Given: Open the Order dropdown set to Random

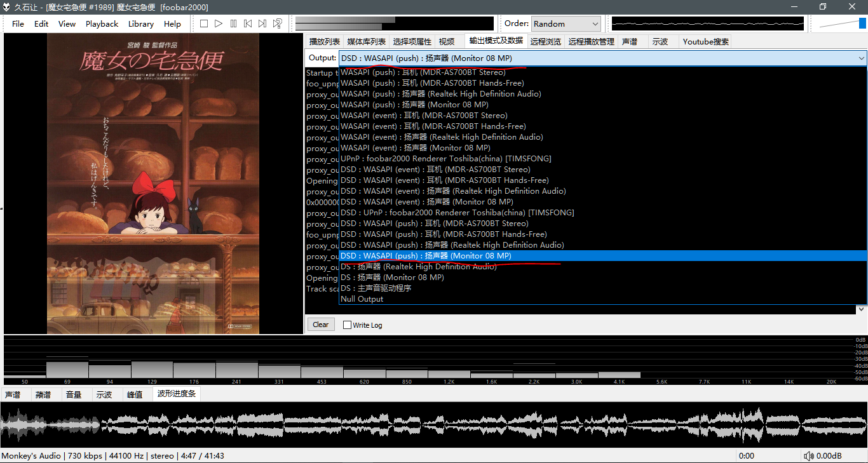Looking at the screenshot, I should [x=566, y=23].
